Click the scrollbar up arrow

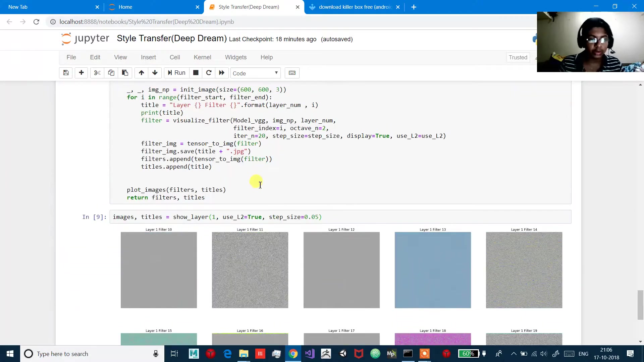point(640,85)
